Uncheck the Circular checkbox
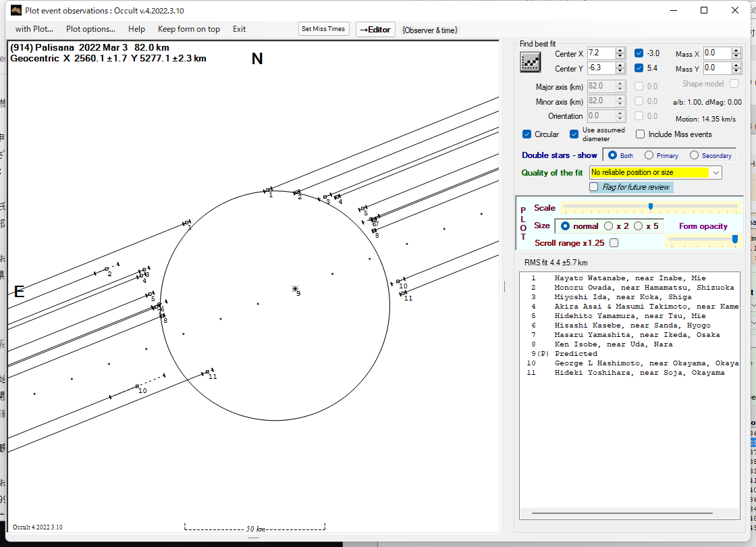This screenshot has width=756, height=547. [527, 134]
